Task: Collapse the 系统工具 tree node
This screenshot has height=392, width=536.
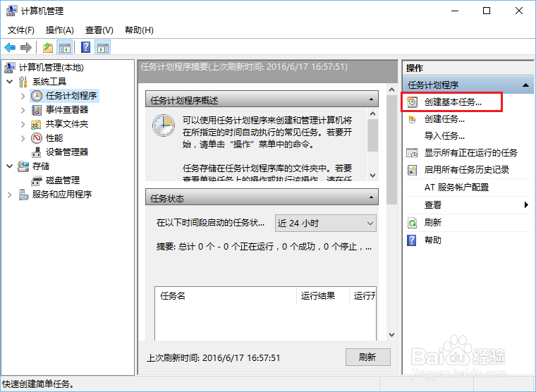Action: pos(10,82)
